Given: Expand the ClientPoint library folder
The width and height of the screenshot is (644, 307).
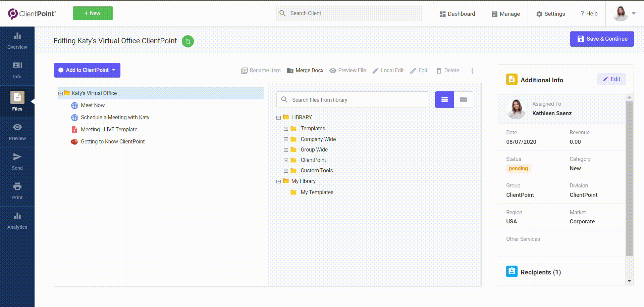Looking at the screenshot, I should pyautogui.click(x=286, y=160).
